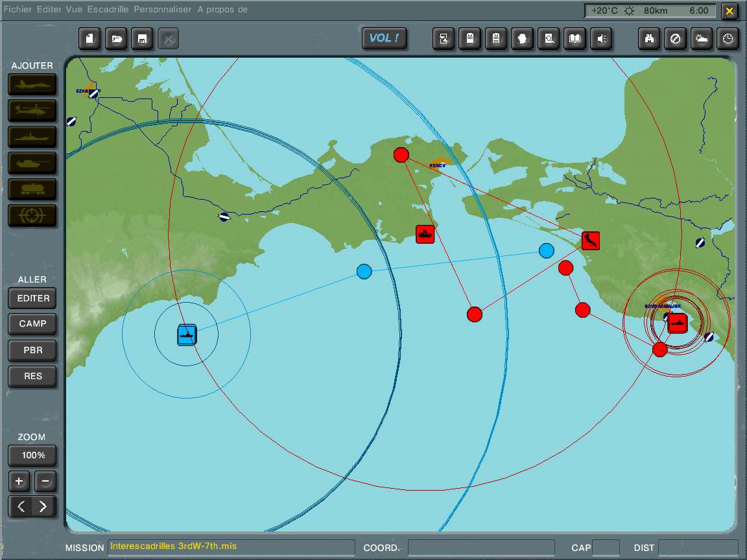Open the Escadrille menu
This screenshot has height=560, width=747.
point(108,10)
